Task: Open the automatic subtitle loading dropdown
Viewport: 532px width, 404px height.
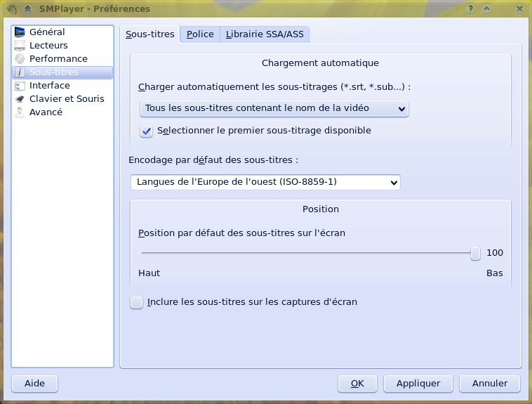Action: pos(274,108)
